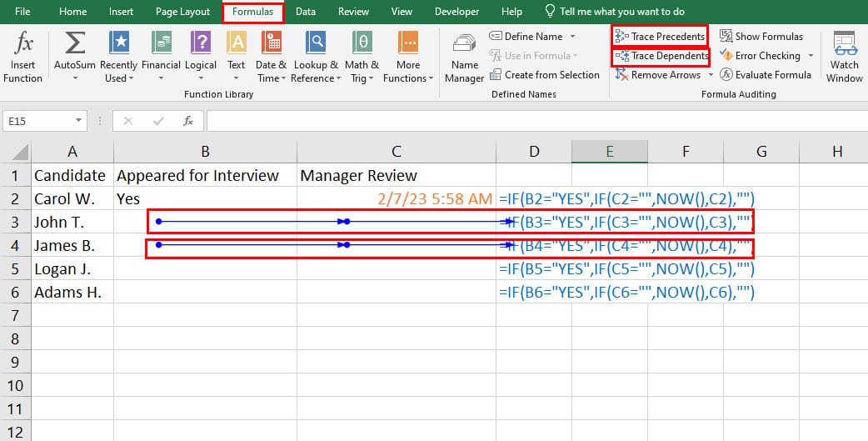Viewport: 868px width, 441px height.
Task: Open the More Functions icon
Action: pyautogui.click(x=408, y=43)
